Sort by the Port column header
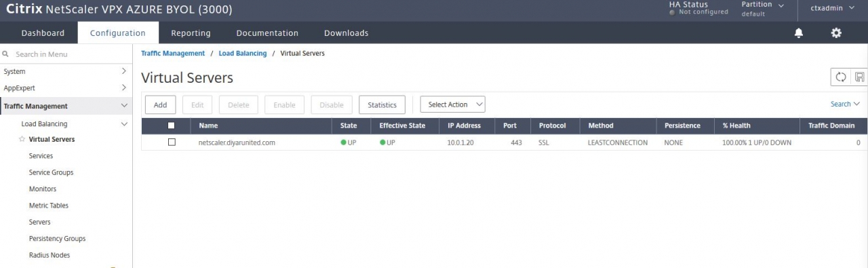Image resolution: width=868 pixels, height=268 pixels. 510,126
